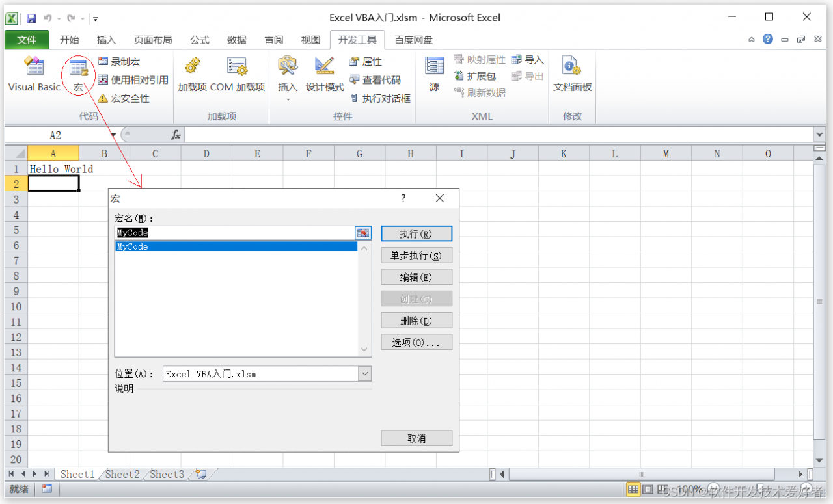Open the Visual Basic editor
Viewport: 833px width, 504px height.
(34, 74)
